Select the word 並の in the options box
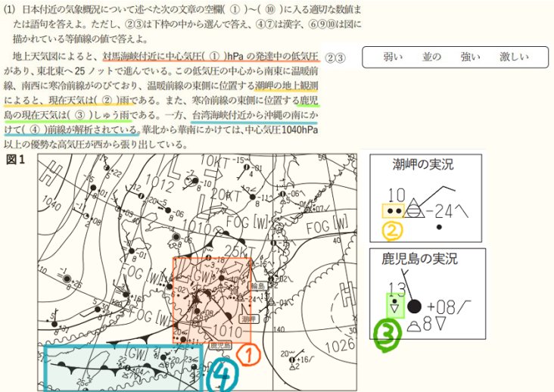This screenshot has height=392, width=554. 431,57
